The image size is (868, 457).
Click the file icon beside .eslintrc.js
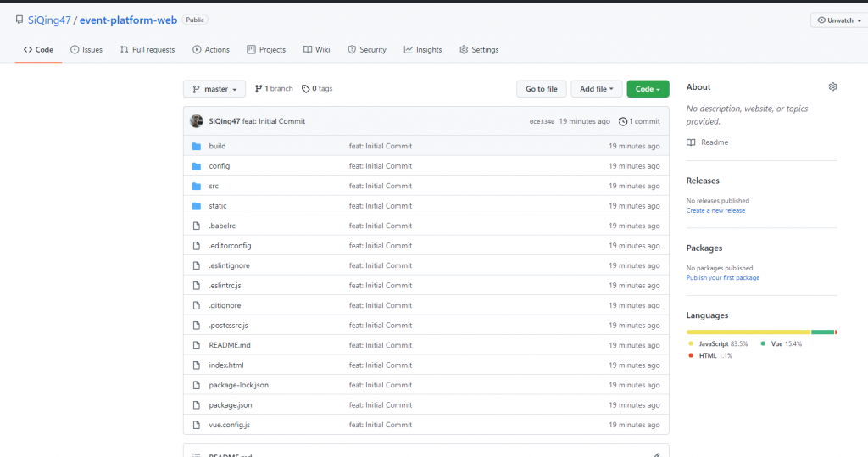(197, 286)
